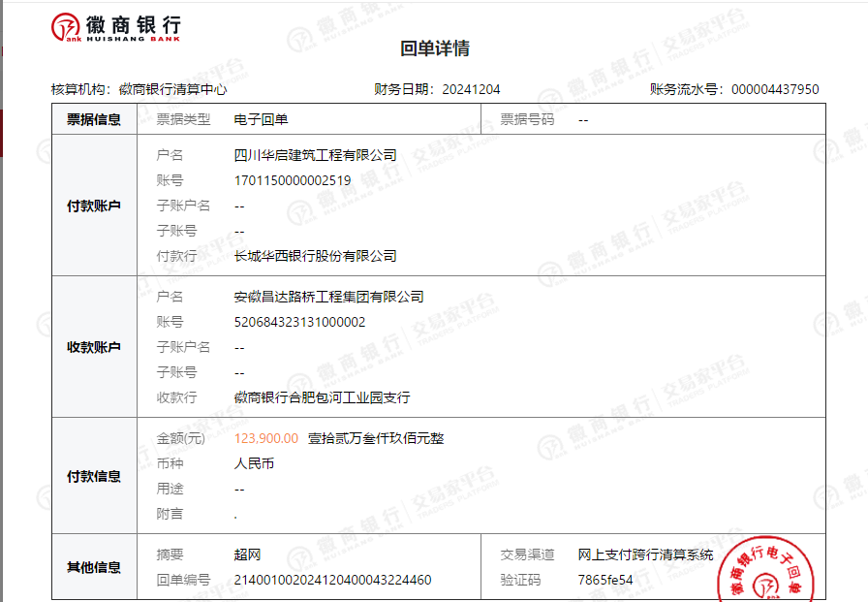Click the 收款账户 section header
Viewport: 868px width, 602px height.
(94, 347)
